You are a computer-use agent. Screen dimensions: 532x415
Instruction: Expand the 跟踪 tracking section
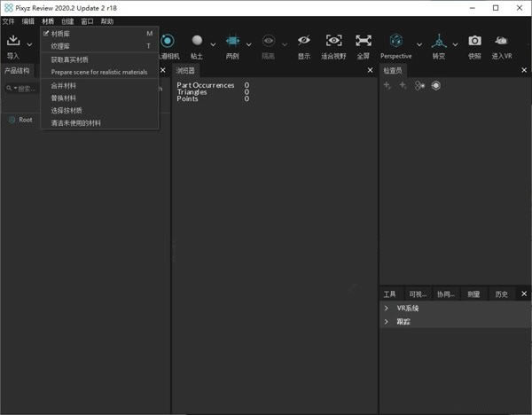tap(387, 321)
